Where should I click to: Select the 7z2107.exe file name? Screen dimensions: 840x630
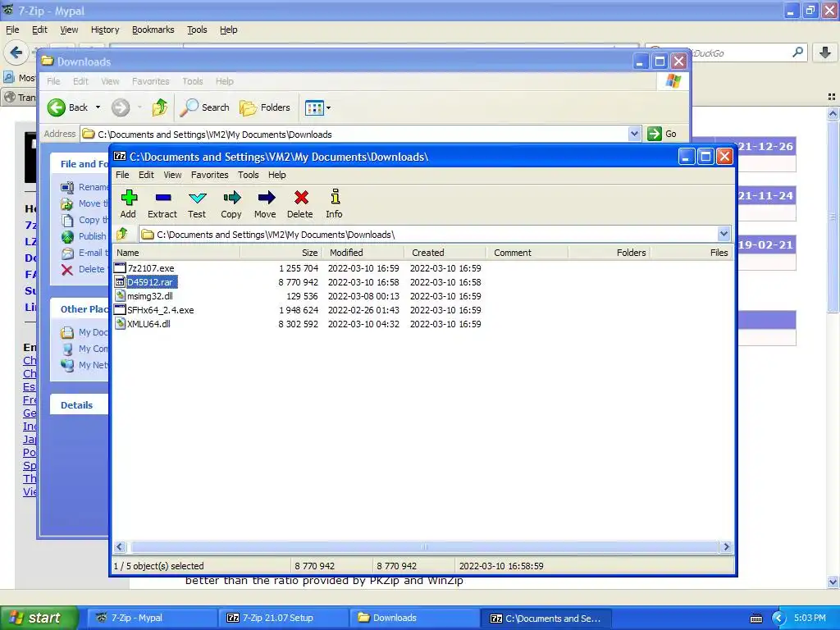click(x=151, y=268)
